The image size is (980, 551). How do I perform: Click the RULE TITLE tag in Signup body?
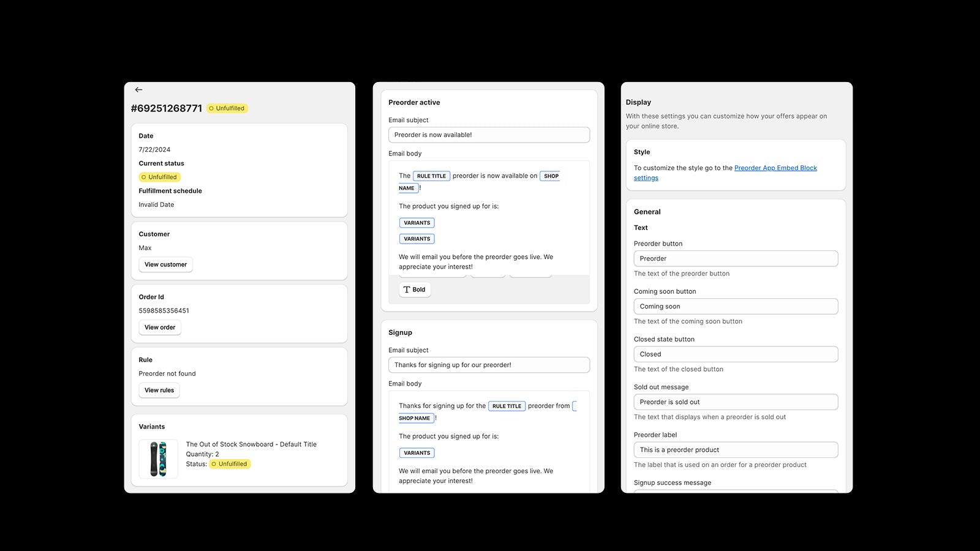(507, 407)
